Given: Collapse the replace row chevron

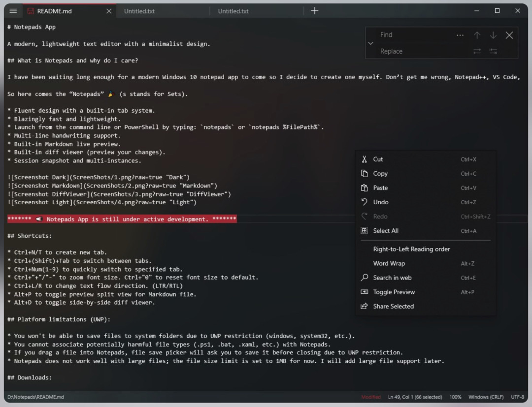Looking at the screenshot, I should pyautogui.click(x=370, y=43).
